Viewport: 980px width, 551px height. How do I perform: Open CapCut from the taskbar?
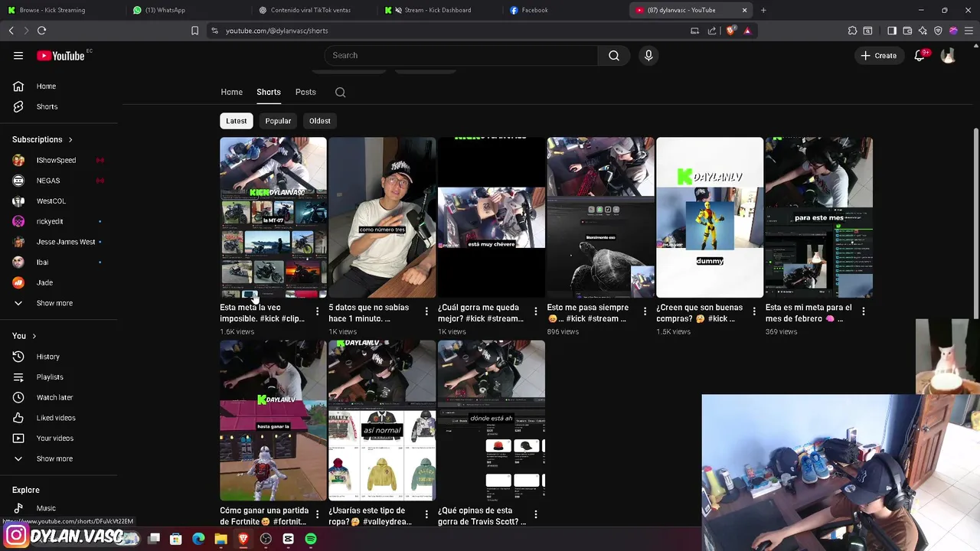(288, 539)
